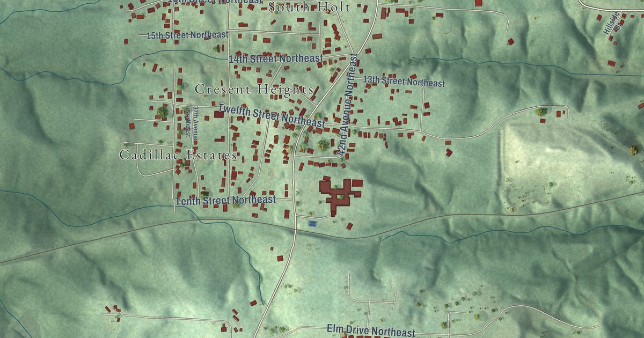Click the Cadillac Estates neighborhood label

178,156
